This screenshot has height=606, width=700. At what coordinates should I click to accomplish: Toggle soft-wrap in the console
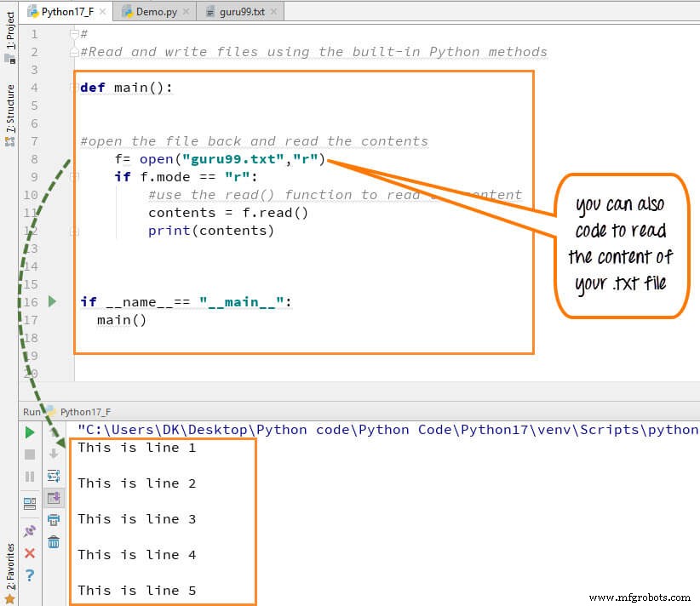click(54, 475)
